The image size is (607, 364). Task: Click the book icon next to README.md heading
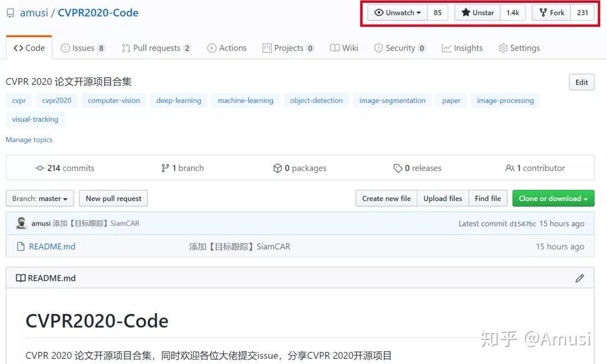pyautogui.click(x=20, y=278)
